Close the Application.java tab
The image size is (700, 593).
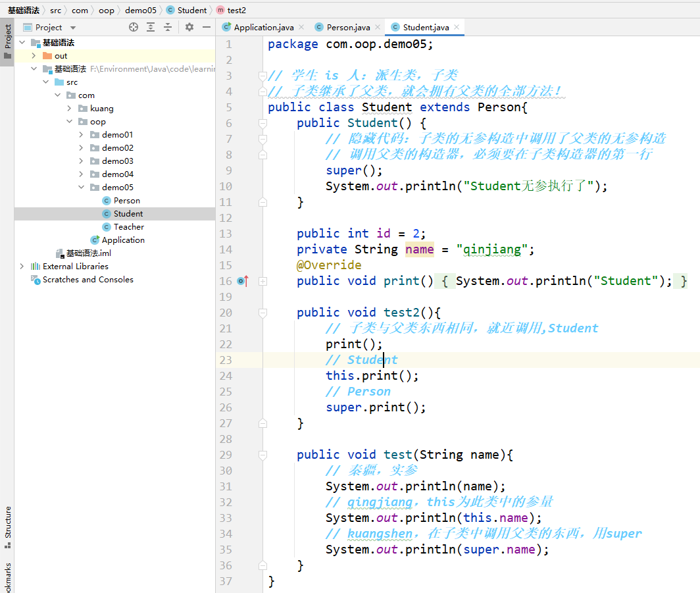click(301, 27)
